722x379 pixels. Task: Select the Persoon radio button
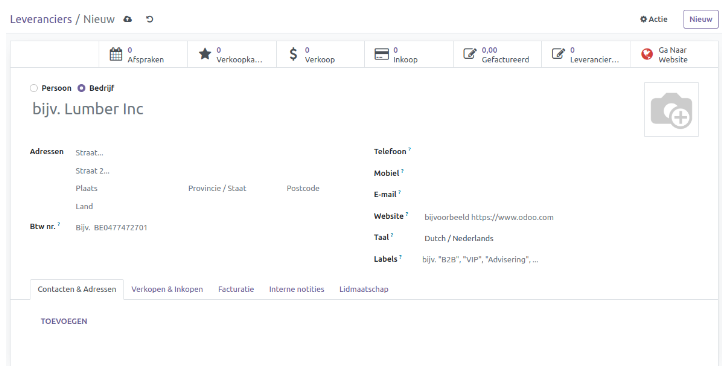(x=34, y=88)
